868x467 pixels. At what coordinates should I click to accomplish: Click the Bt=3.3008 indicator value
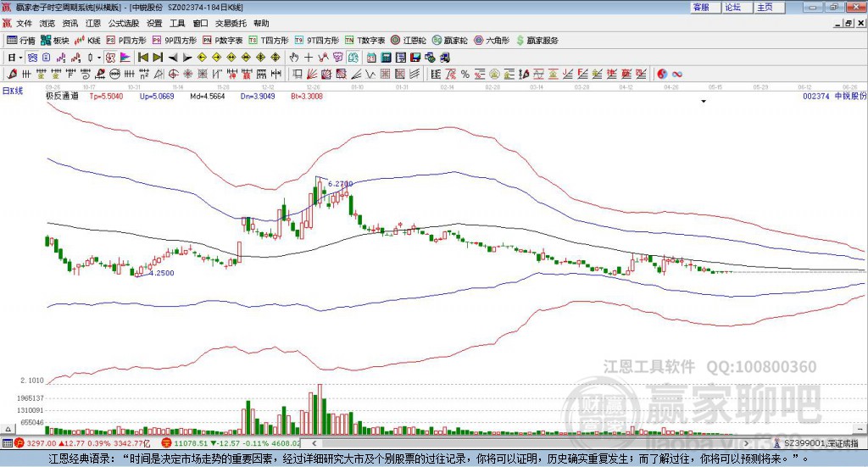tap(307, 97)
